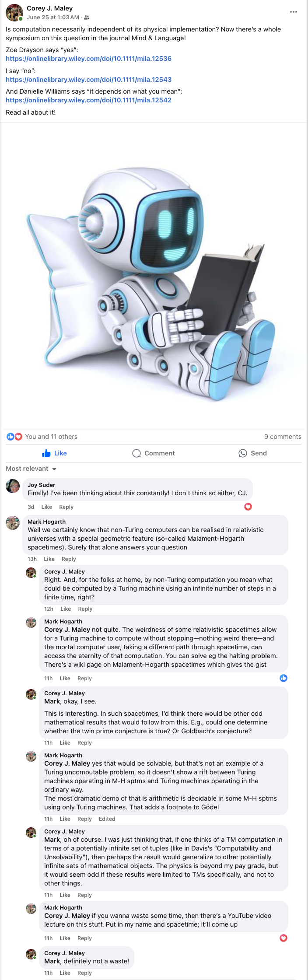Open the mila.12543 Wiley article link
308x980 pixels.
[88, 80]
